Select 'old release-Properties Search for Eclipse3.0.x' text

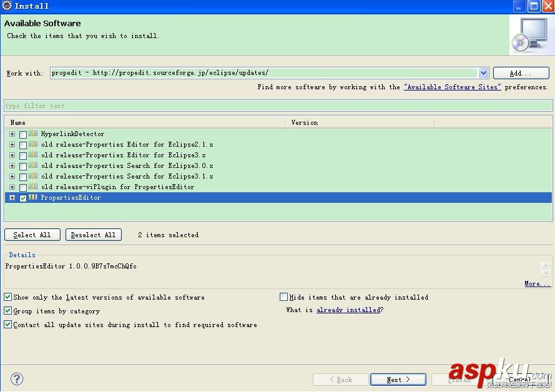pyautogui.click(x=127, y=165)
